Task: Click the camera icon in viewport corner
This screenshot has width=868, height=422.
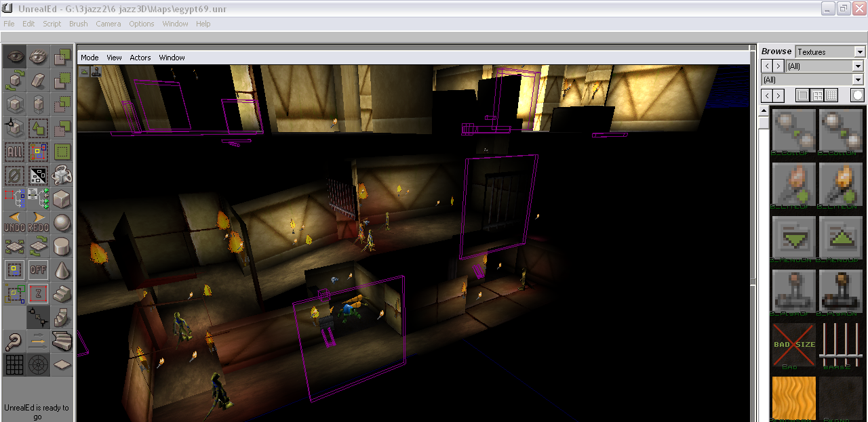Action: (x=85, y=70)
